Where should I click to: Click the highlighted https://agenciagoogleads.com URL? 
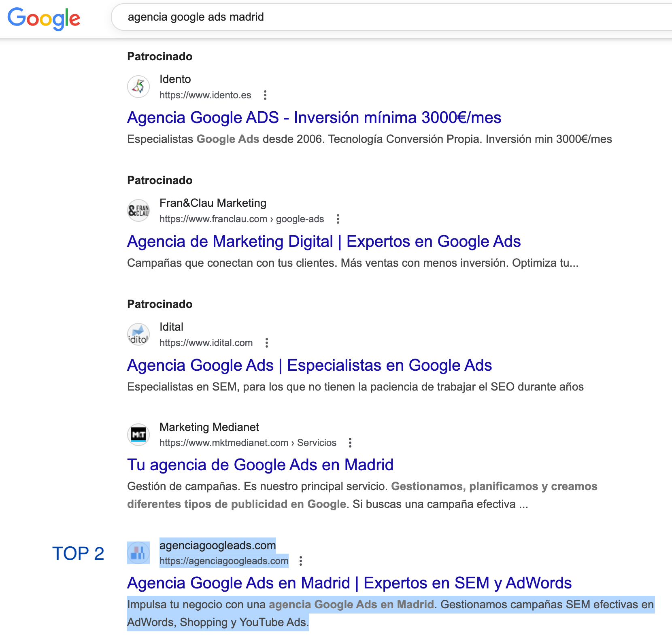(x=223, y=561)
